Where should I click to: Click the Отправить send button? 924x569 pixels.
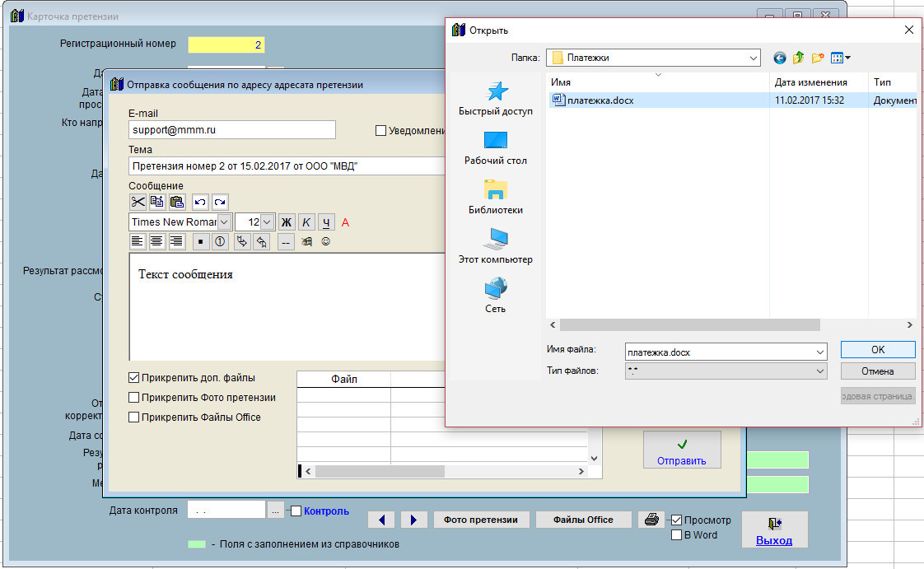click(x=681, y=451)
